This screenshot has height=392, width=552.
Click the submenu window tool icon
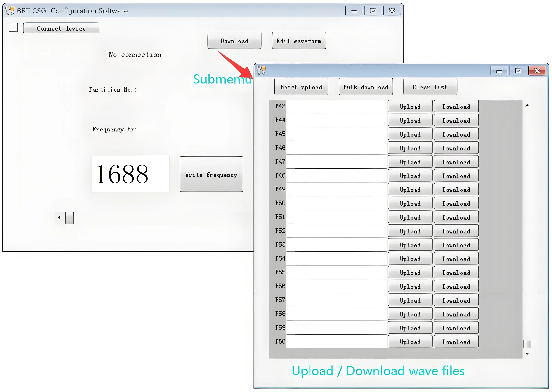(261, 70)
